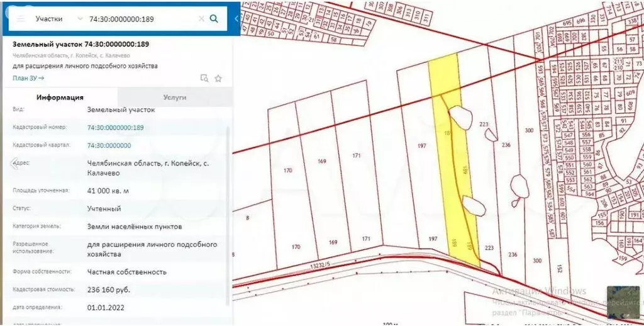Select the Информация tab

pos(60,98)
